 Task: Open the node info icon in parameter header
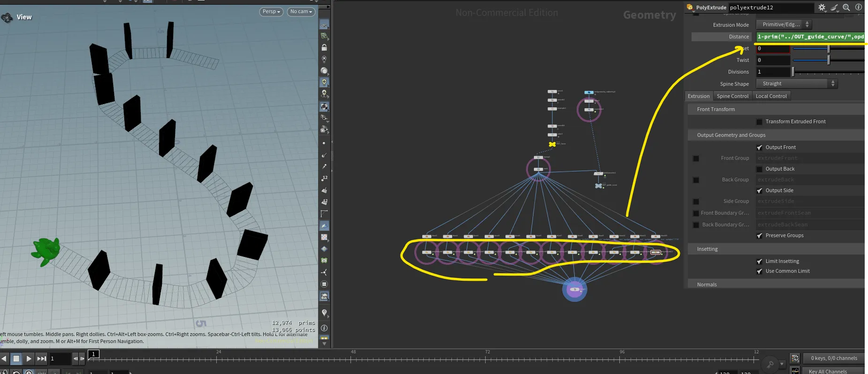[859, 7]
